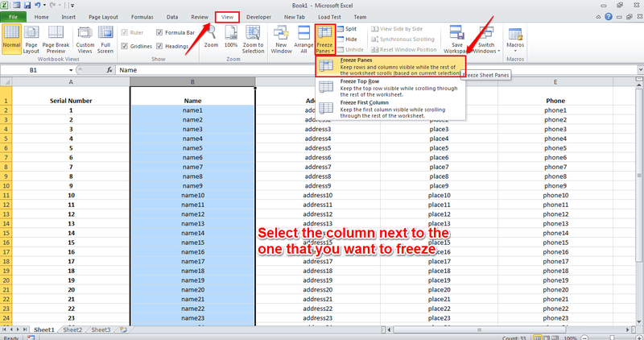Open Custom Views dialog

pyautogui.click(x=85, y=39)
